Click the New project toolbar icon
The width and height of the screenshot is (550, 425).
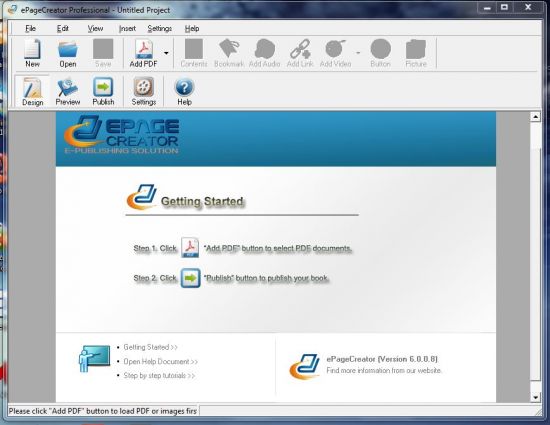pos(32,53)
